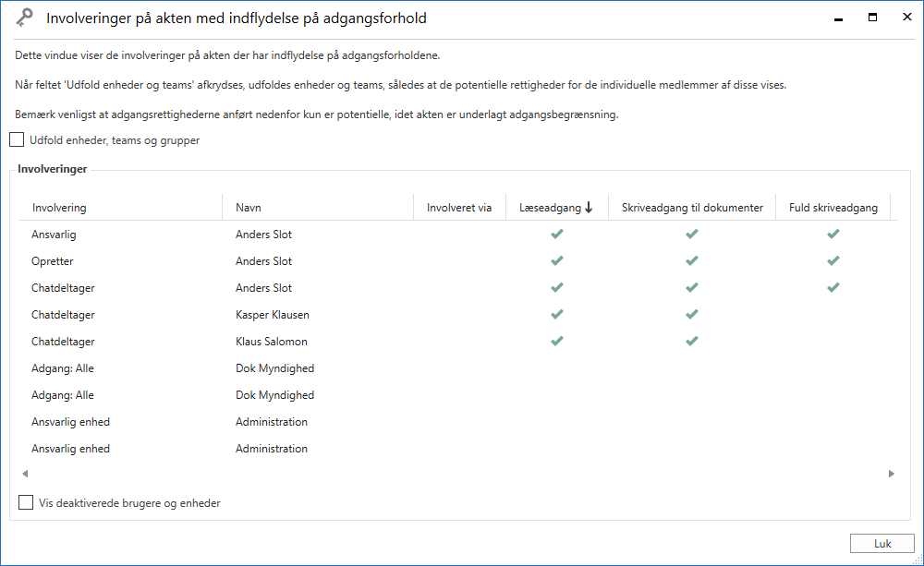Click the left arrow of the horizontal scrollbar

(x=25, y=474)
